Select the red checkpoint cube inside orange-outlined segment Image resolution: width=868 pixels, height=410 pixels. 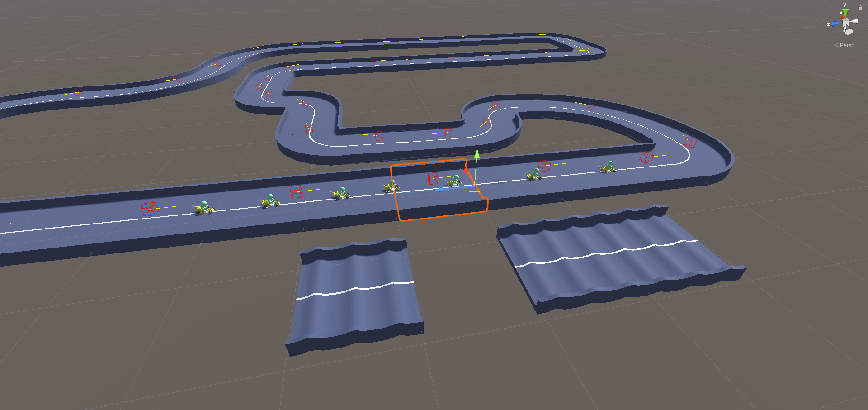click(x=433, y=178)
